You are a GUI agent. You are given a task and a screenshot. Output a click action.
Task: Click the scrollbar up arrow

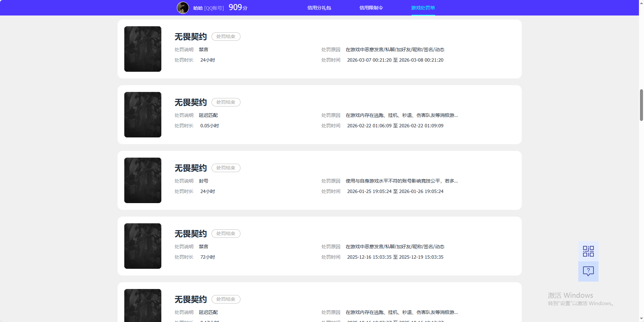pyautogui.click(x=641, y=3)
